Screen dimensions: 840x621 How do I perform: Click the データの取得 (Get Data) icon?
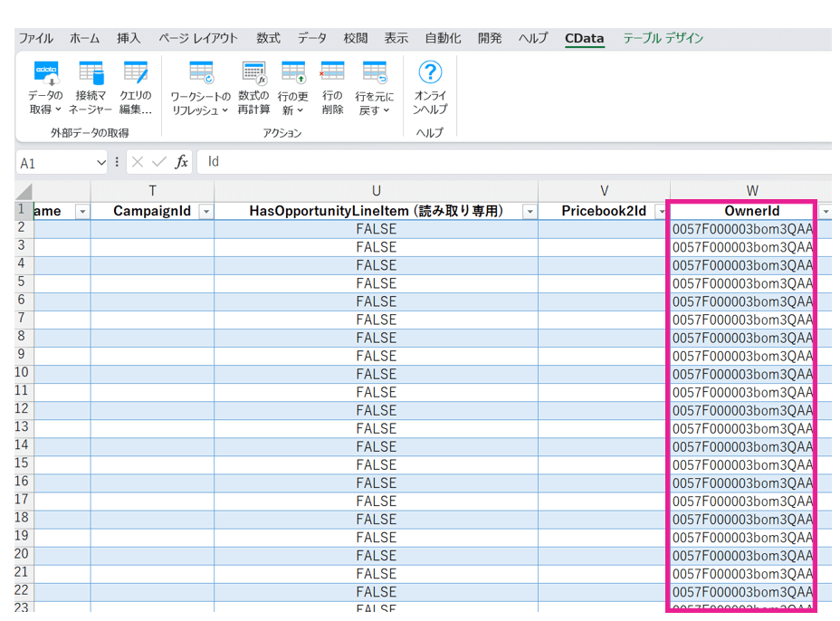[45, 73]
